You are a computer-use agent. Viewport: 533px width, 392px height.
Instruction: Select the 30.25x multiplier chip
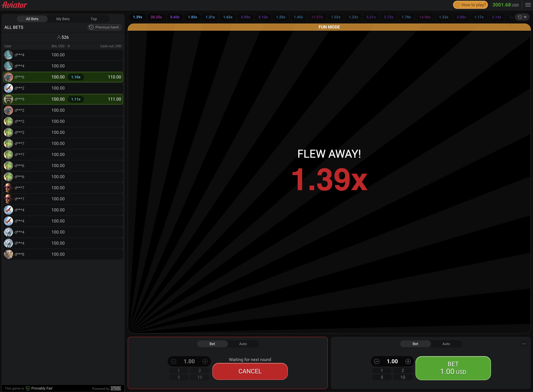pyautogui.click(x=156, y=17)
